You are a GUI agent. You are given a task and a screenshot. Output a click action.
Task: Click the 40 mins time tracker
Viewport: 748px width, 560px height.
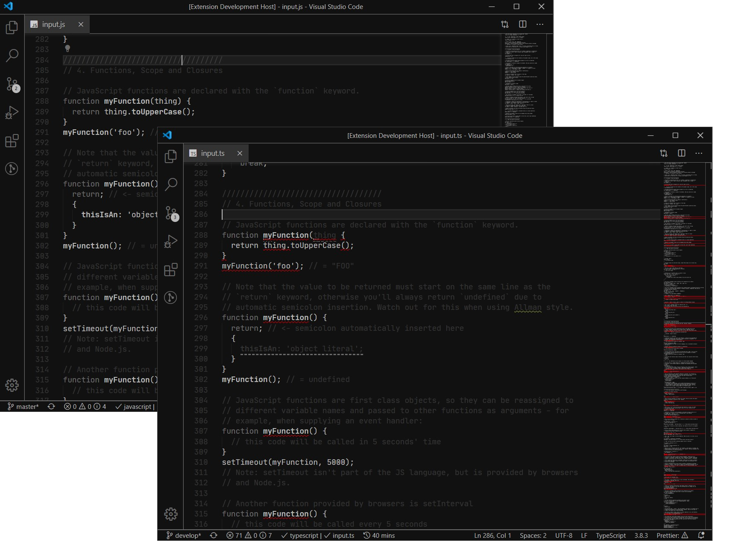[379, 535]
